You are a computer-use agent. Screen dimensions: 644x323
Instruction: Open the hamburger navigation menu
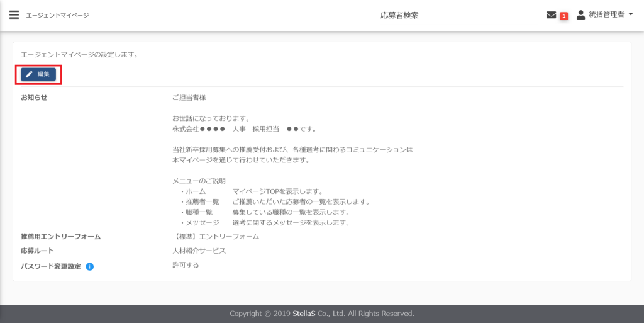click(x=14, y=15)
